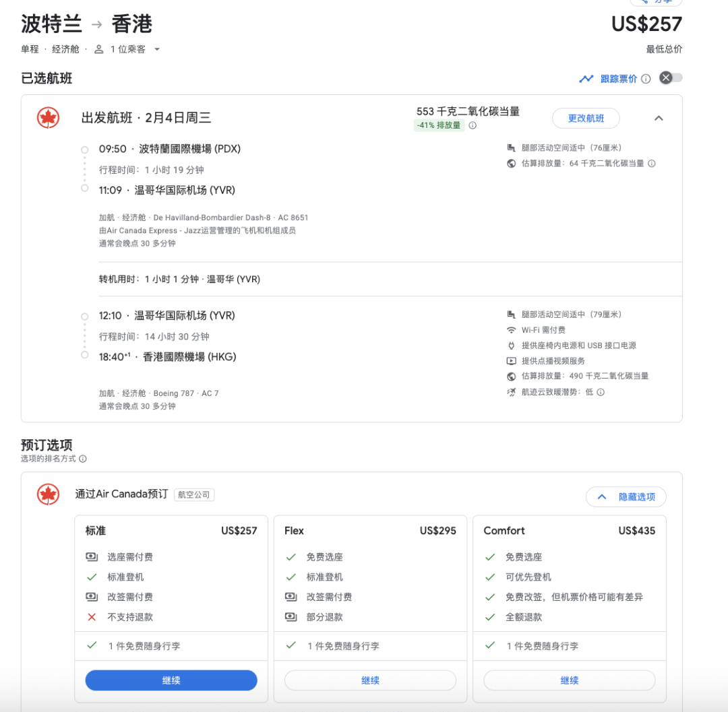Click Air Canada logo in the flight card

click(48, 118)
